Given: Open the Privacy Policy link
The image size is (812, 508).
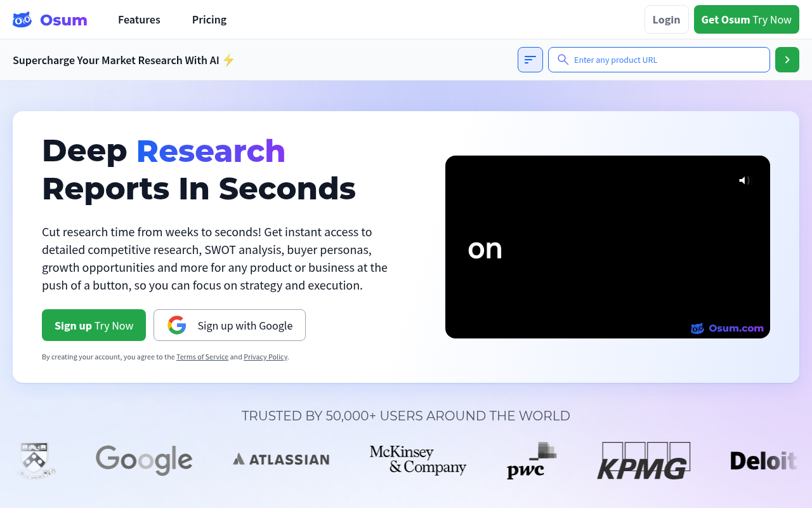Looking at the screenshot, I should 265,356.
